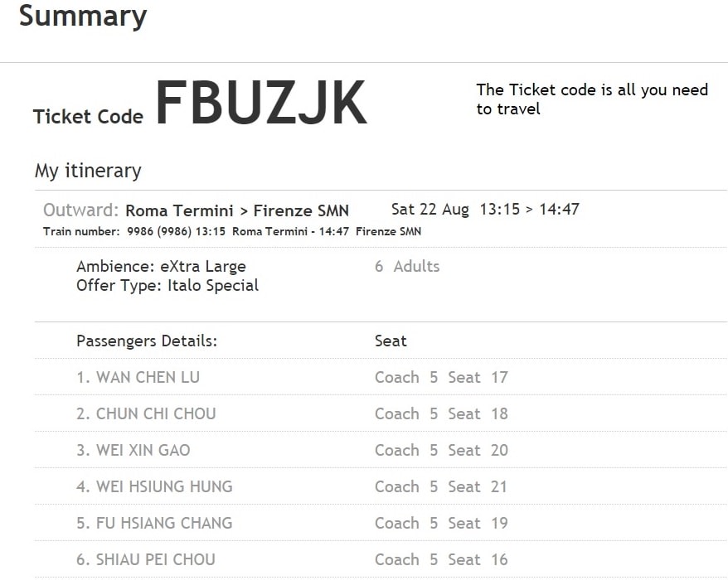Click the Coach 5 Seat 17 entry
The height and width of the screenshot is (580, 728).
tap(441, 377)
